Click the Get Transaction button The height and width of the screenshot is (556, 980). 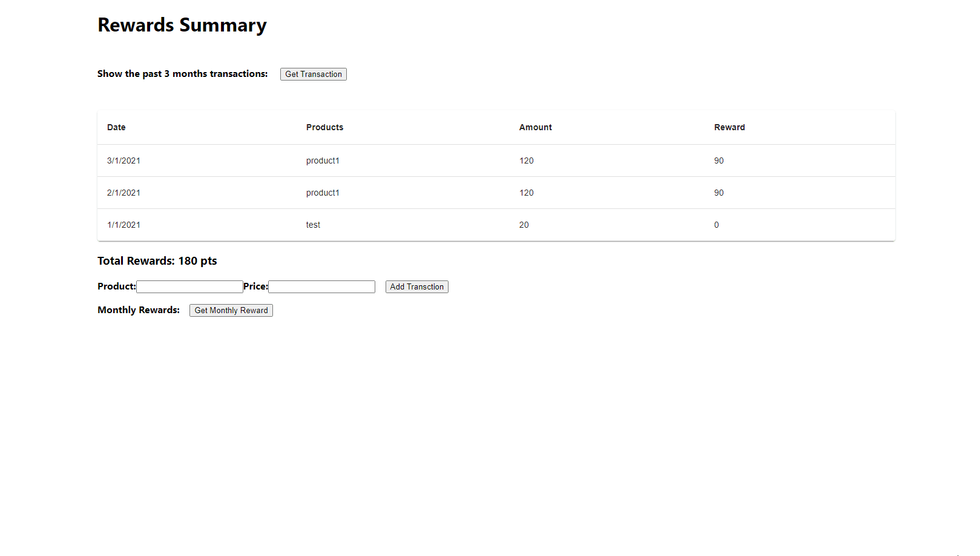(313, 74)
